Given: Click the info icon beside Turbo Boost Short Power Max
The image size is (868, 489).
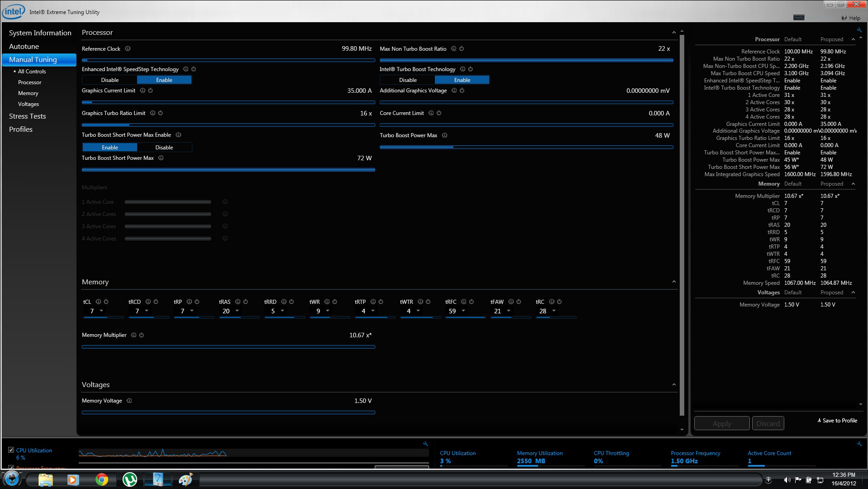Looking at the screenshot, I should pos(161,158).
